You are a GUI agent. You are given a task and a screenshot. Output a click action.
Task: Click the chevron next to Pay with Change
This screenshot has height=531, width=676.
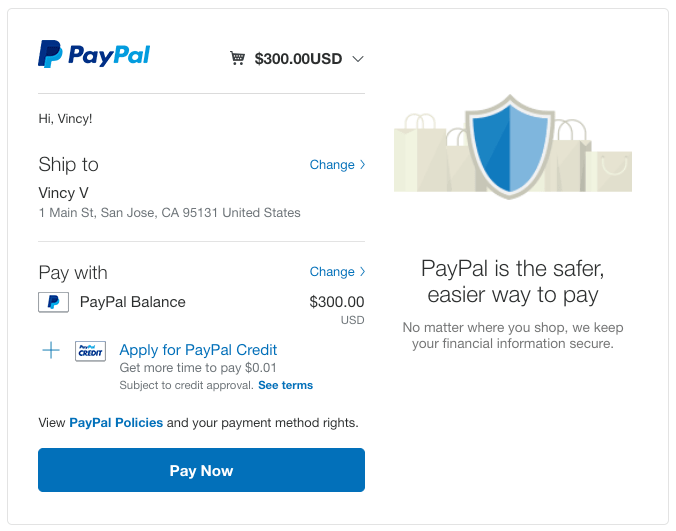tap(362, 272)
